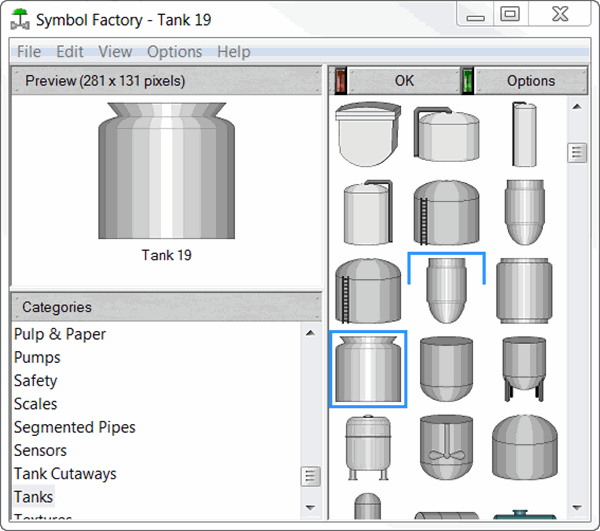The image size is (600, 531).
Task: Click the Categories list scrollbar thumb
Action: pyautogui.click(x=311, y=477)
